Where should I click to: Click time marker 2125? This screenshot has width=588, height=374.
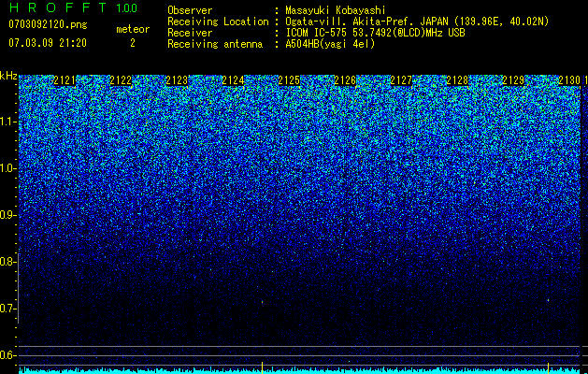pos(289,80)
